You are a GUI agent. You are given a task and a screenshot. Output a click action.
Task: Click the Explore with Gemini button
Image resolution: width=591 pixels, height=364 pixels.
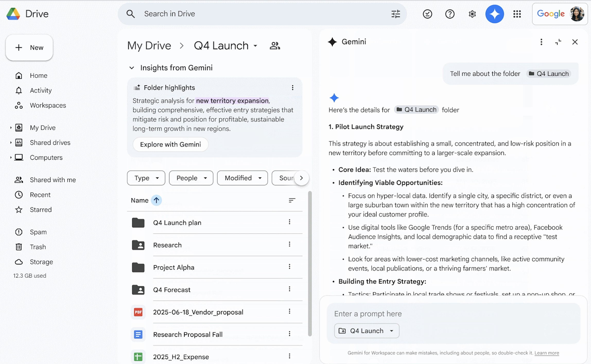click(x=170, y=144)
